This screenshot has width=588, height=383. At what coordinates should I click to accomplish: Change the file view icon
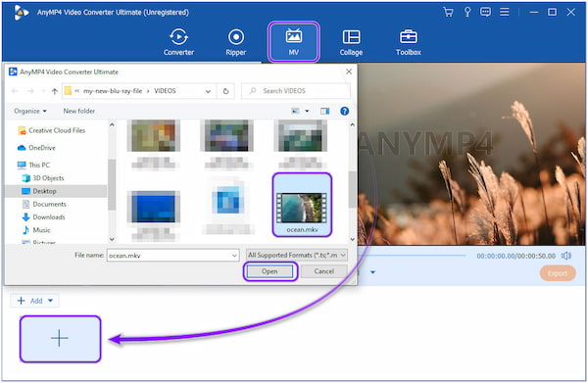tap(296, 111)
